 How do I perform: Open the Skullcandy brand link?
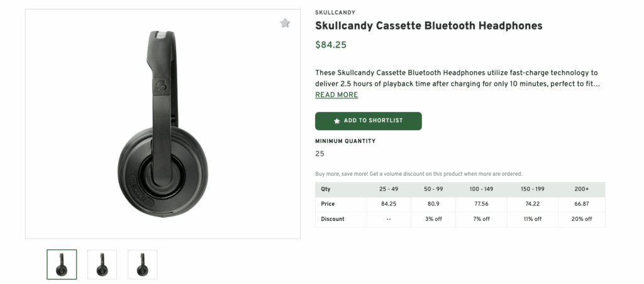(335, 13)
